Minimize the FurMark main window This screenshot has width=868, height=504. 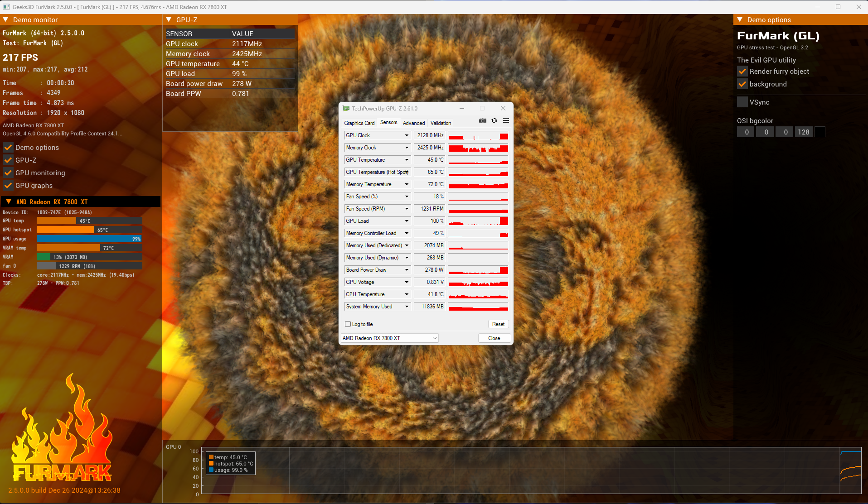click(818, 7)
